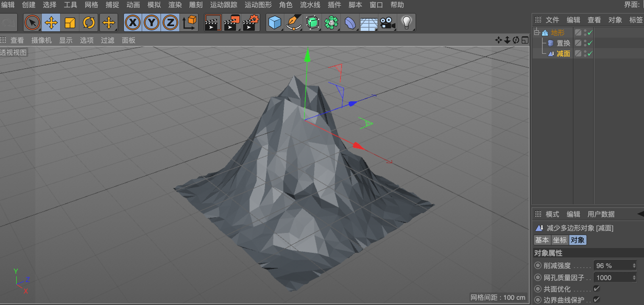Switch to the 坐标 tab
Image resolution: width=644 pixels, height=305 pixels.
tap(560, 240)
